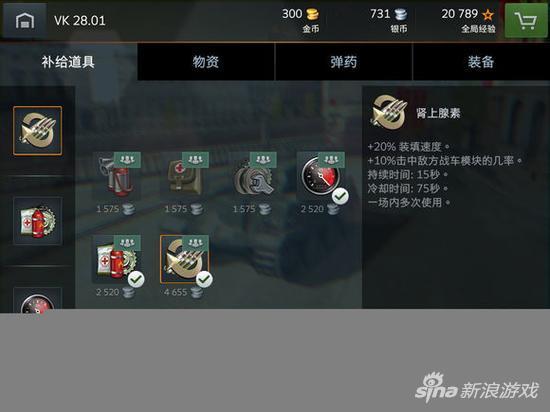Select the fire extinguisher consumable
Screen dimensions: 550x412
[116, 176]
